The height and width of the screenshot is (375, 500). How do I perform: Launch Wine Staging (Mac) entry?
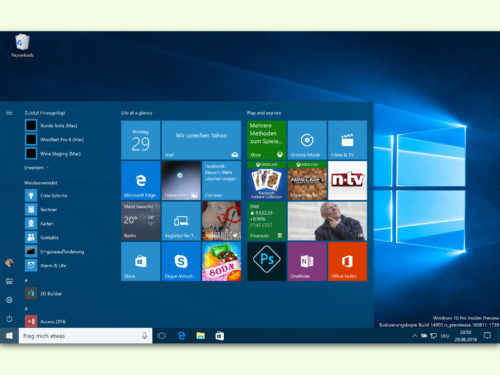(x=53, y=154)
